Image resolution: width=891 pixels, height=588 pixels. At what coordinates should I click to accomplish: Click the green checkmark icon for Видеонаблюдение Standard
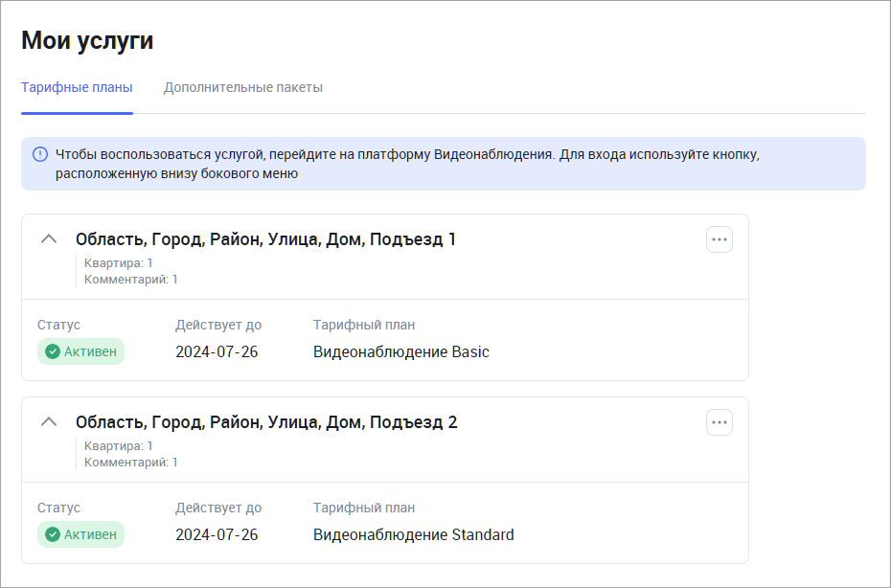click(x=53, y=535)
